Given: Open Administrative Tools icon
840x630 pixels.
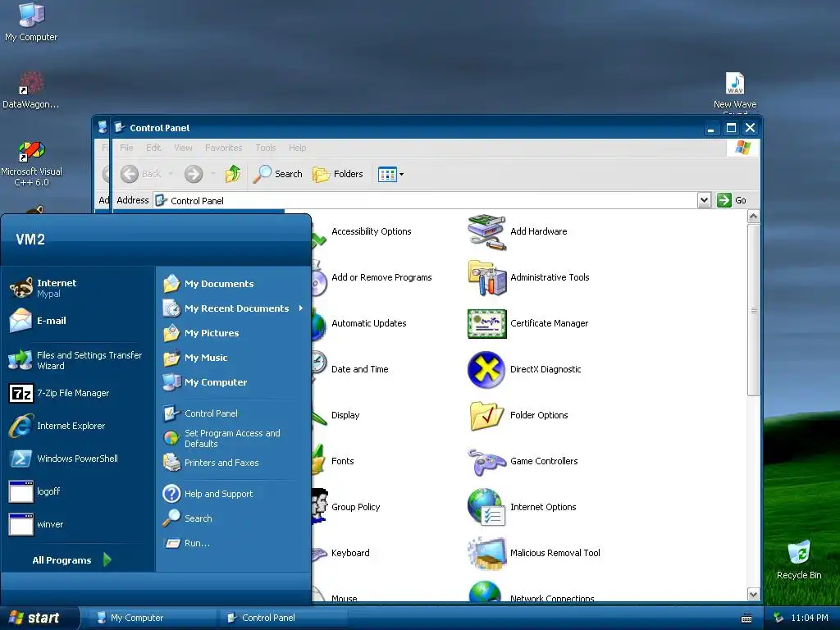Looking at the screenshot, I should point(486,277).
